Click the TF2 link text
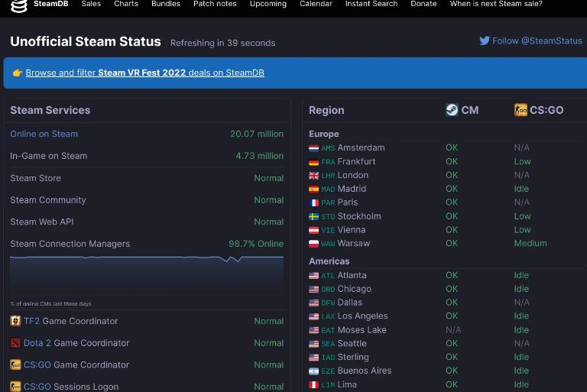Screen dimensions: 587x392 tap(31, 321)
